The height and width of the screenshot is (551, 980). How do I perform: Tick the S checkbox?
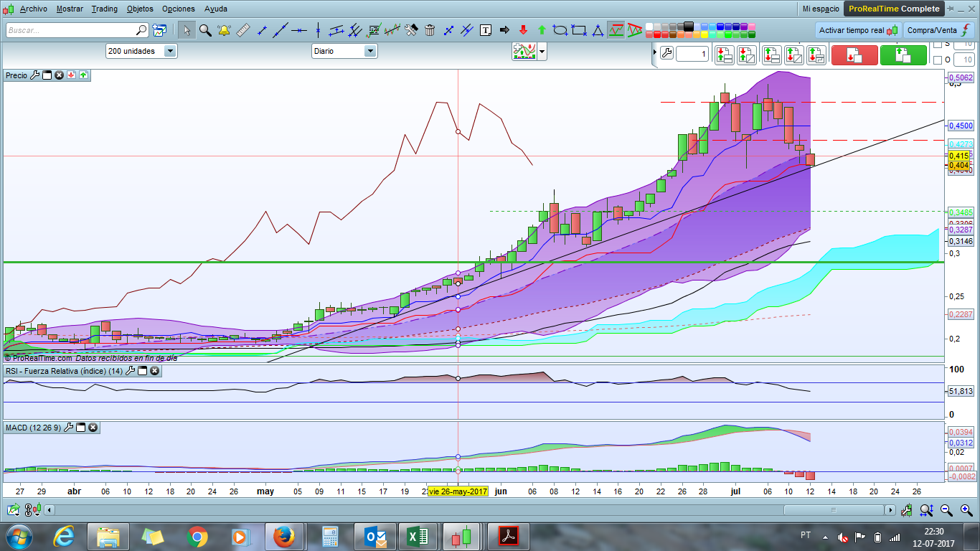[937, 44]
